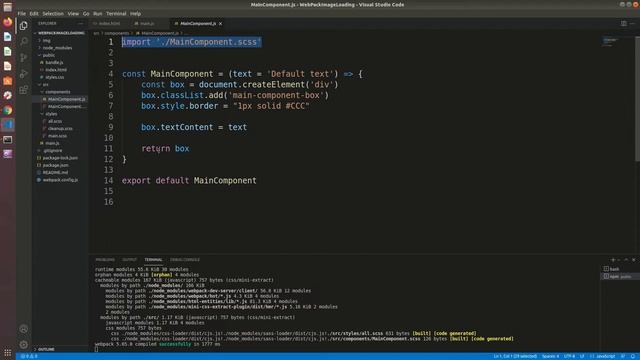Open the View menu
Image resolution: width=640 pixels, height=360 pixels.
[x=73, y=13]
